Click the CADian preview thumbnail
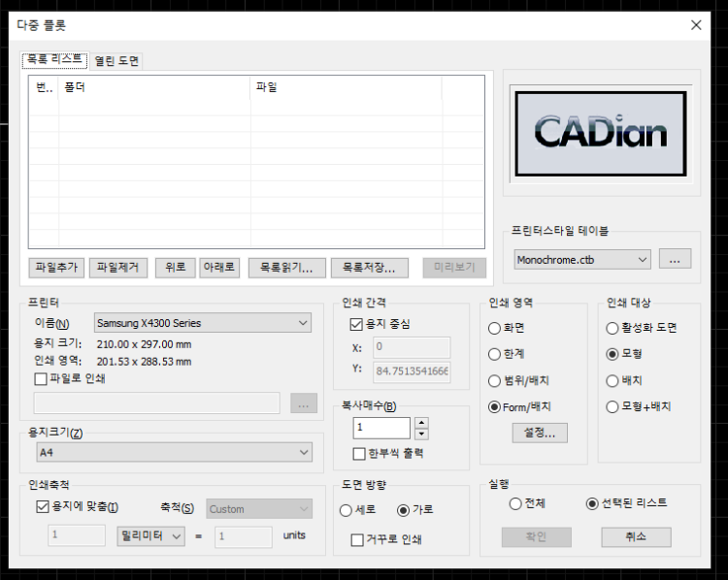This screenshot has height=580, width=728. coord(601,134)
